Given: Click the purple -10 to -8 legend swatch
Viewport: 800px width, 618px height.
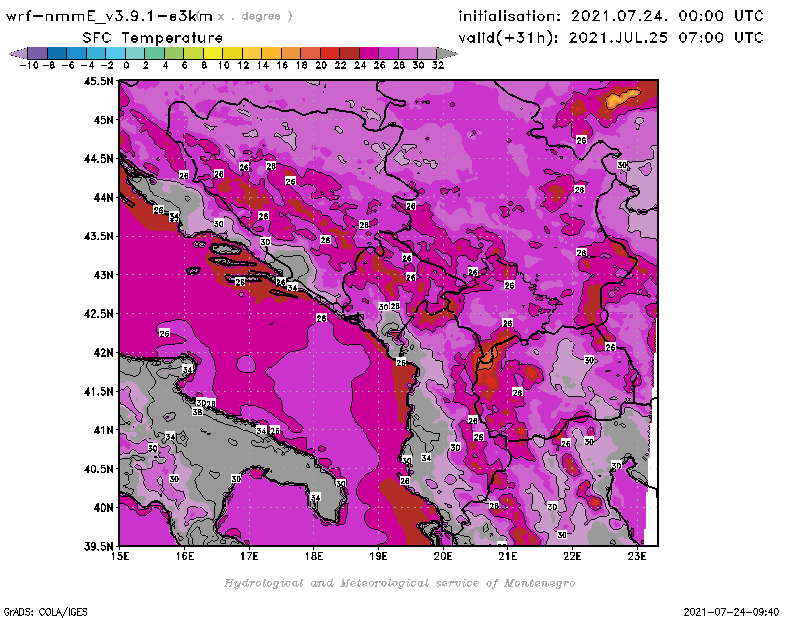Looking at the screenshot, I should 38,54.
